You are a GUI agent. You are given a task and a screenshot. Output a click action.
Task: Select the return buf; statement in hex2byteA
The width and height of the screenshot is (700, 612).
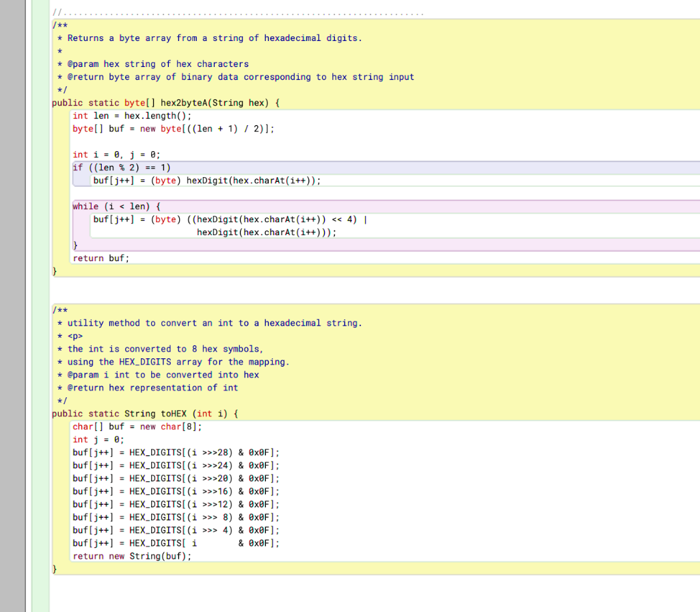(103, 258)
